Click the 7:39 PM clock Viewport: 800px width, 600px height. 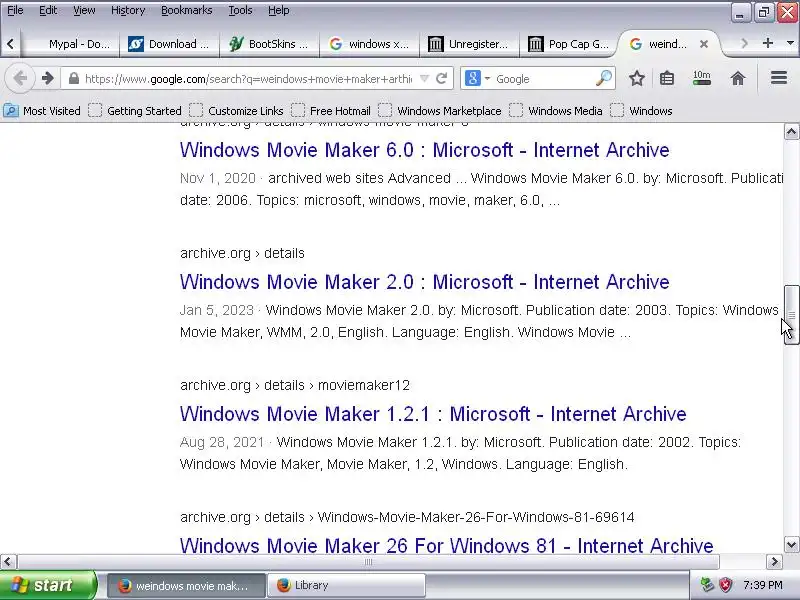(x=763, y=585)
